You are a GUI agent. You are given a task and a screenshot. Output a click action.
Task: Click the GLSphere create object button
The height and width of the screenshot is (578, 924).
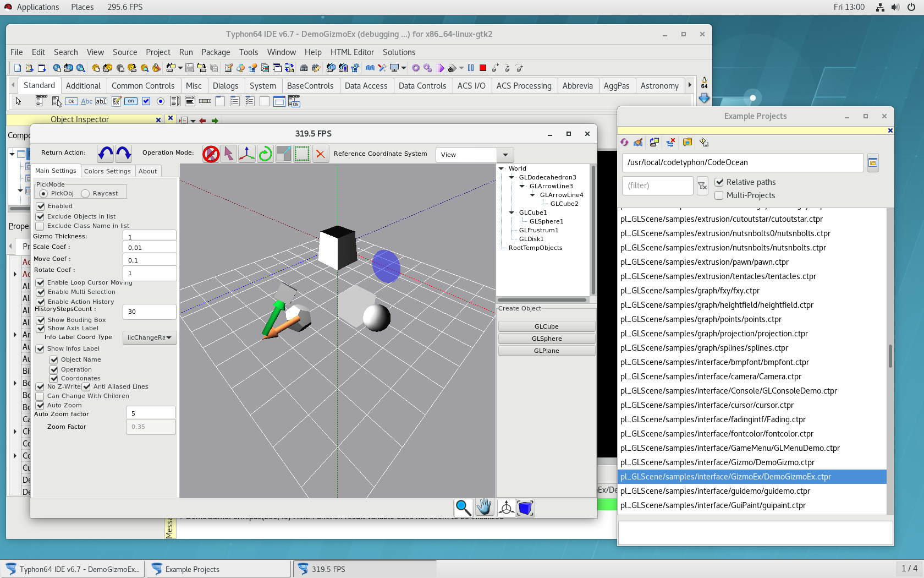(x=547, y=339)
